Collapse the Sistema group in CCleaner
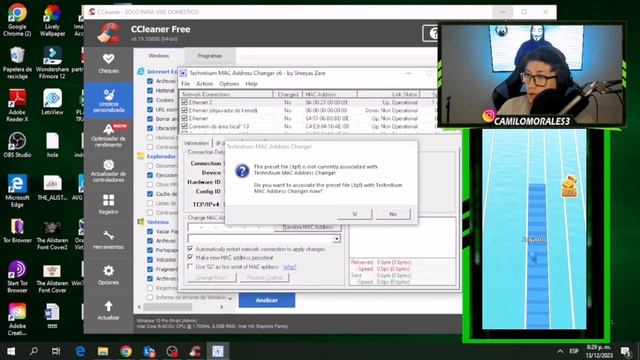Image resolution: width=640 pixels, height=360 pixels. click(x=158, y=222)
